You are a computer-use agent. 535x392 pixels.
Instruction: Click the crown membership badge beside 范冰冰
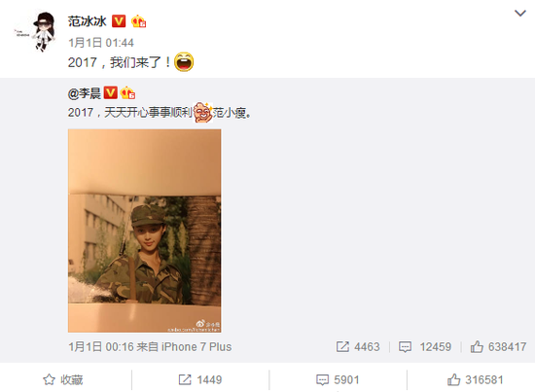coord(138,21)
